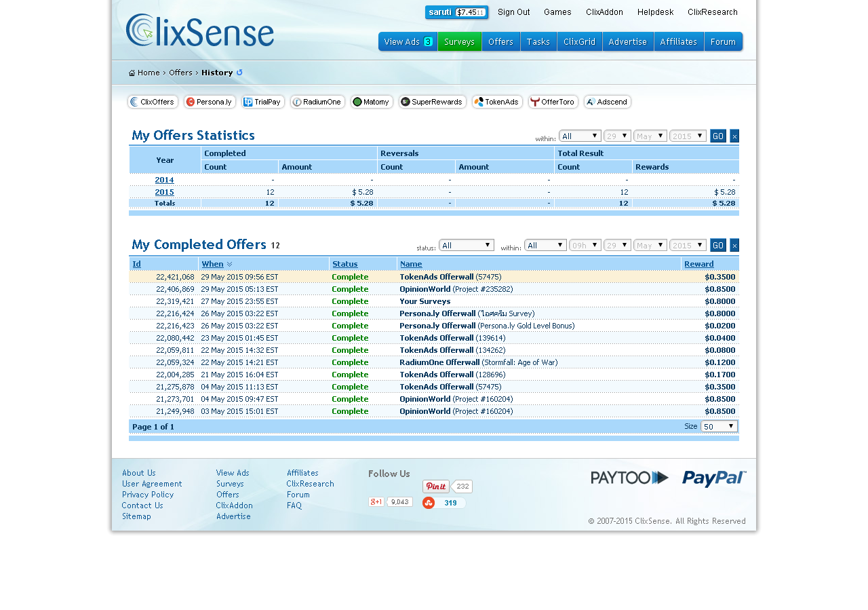868x610 pixels.
Task: Open the TrialPay offerwall
Action: coord(263,102)
